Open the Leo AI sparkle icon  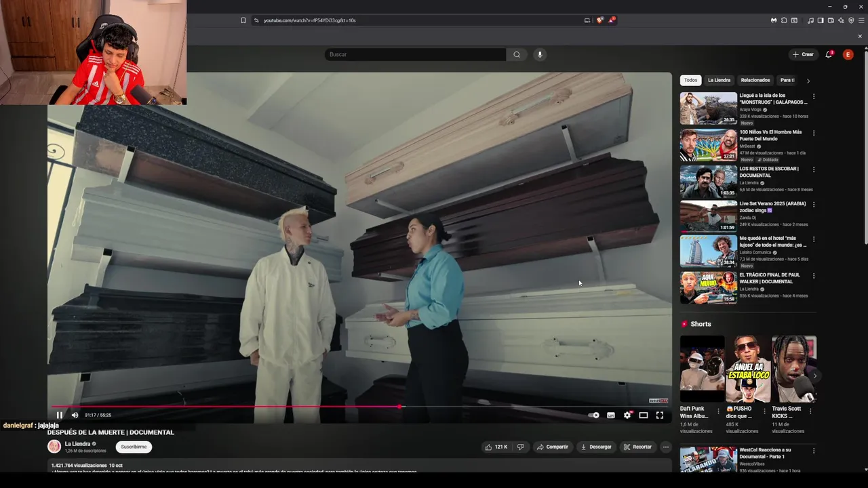(x=841, y=20)
